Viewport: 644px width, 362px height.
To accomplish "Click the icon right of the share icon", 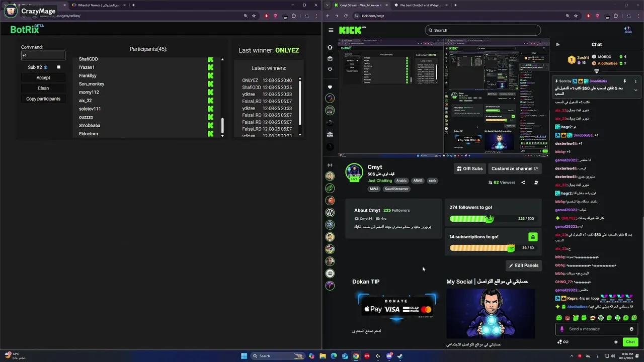I will (x=536, y=183).
